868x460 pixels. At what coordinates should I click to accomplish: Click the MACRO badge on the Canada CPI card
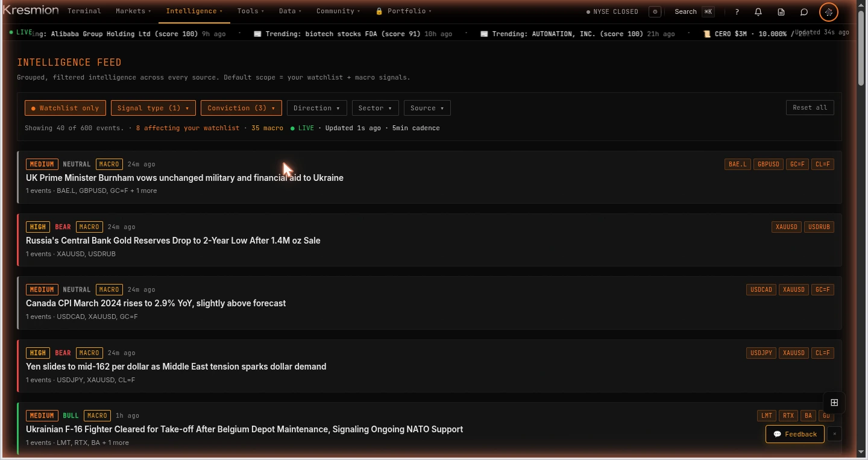click(x=109, y=289)
